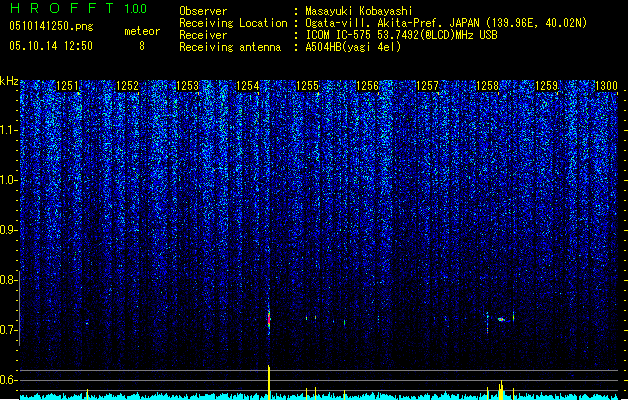Screen dimensions: 629x400
Task: Click the 1253 time marker
Action: coord(187,86)
